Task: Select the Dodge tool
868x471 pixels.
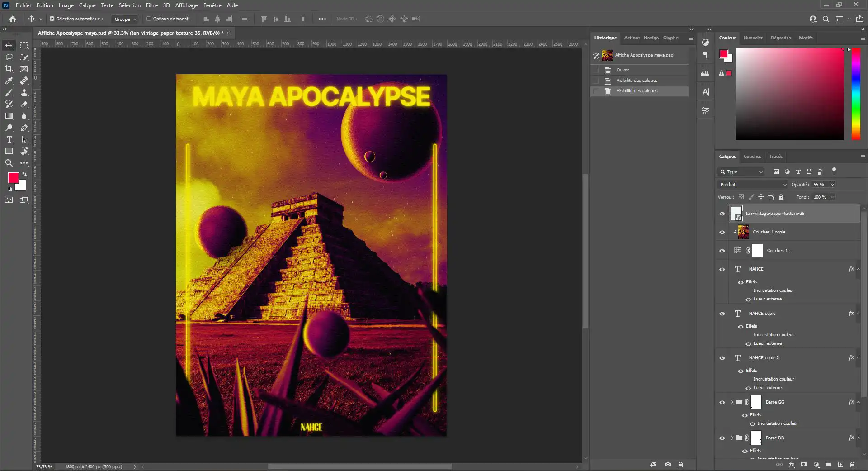Action: pyautogui.click(x=9, y=128)
